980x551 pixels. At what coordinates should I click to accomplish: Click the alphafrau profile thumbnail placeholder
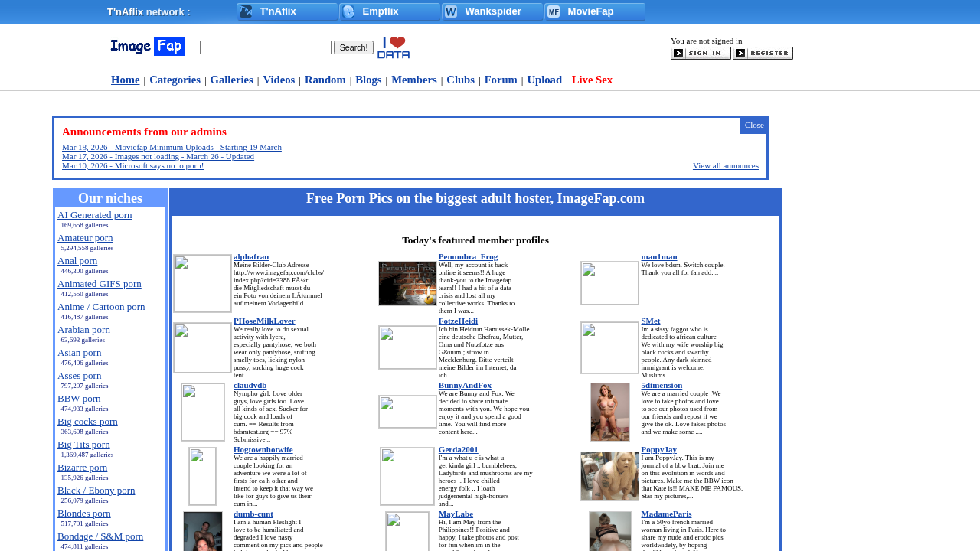[203, 283]
